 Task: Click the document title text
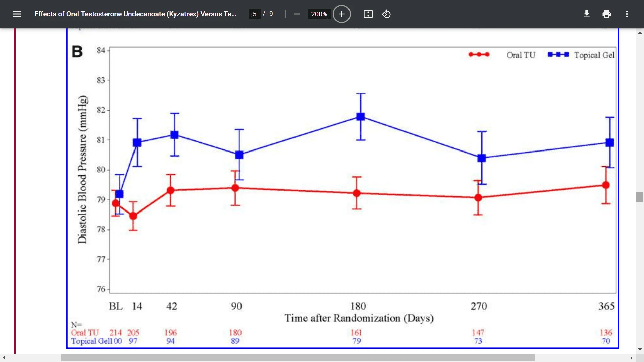(135, 14)
